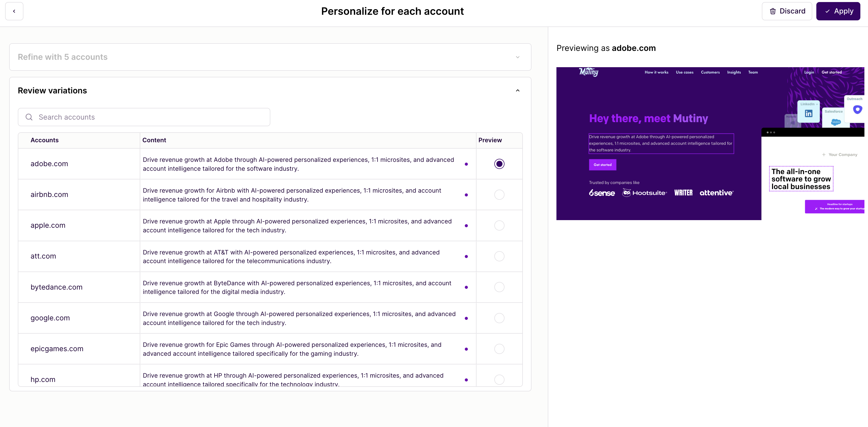Click Login in preview nav

pyautogui.click(x=809, y=72)
